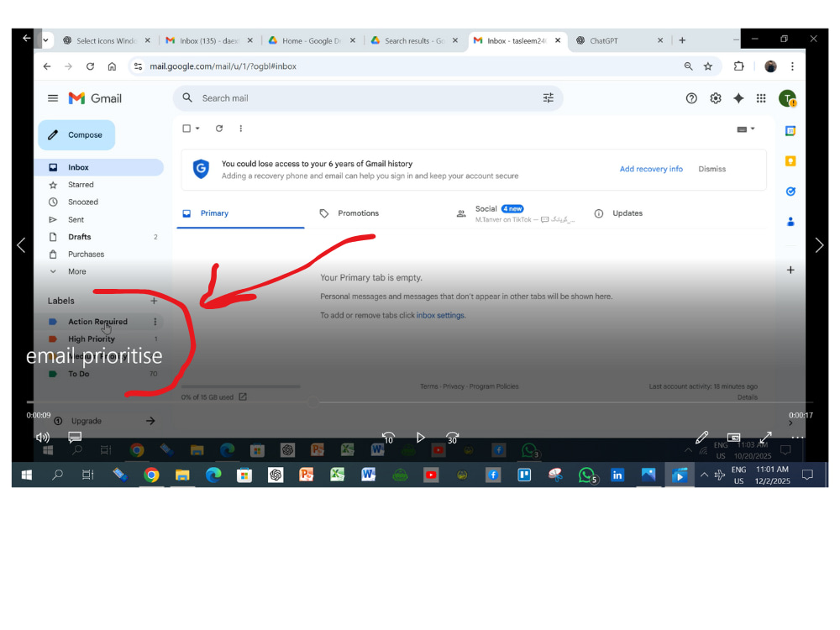Screen dimensions: 840x630
Task: Open the input tools dropdown in Gmail
Action: tap(746, 129)
